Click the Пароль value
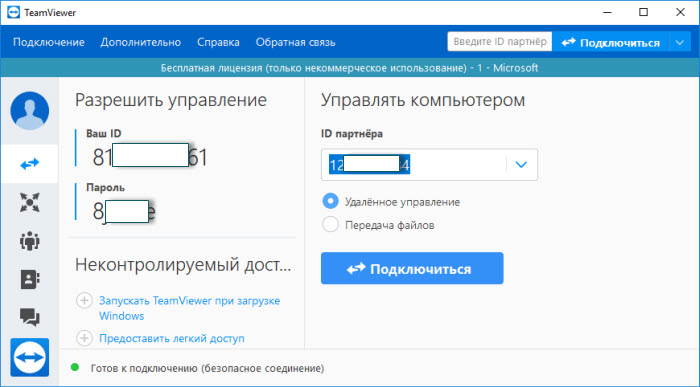This screenshot has height=387, width=700. click(x=124, y=211)
